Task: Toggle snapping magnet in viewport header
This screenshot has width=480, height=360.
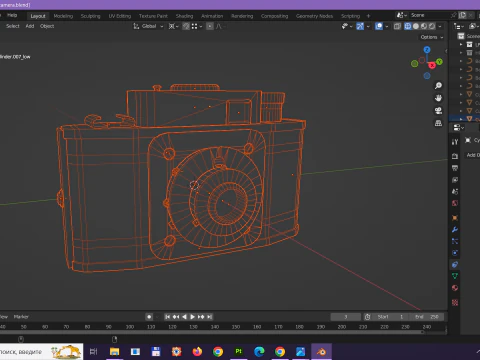Action: (186, 26)
